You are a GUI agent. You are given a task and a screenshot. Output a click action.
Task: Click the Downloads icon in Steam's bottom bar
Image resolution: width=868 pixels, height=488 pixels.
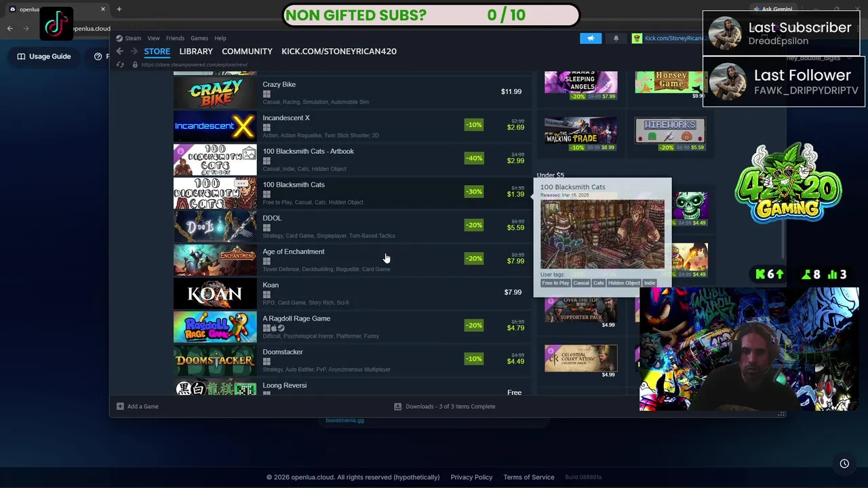click(398, 406)
